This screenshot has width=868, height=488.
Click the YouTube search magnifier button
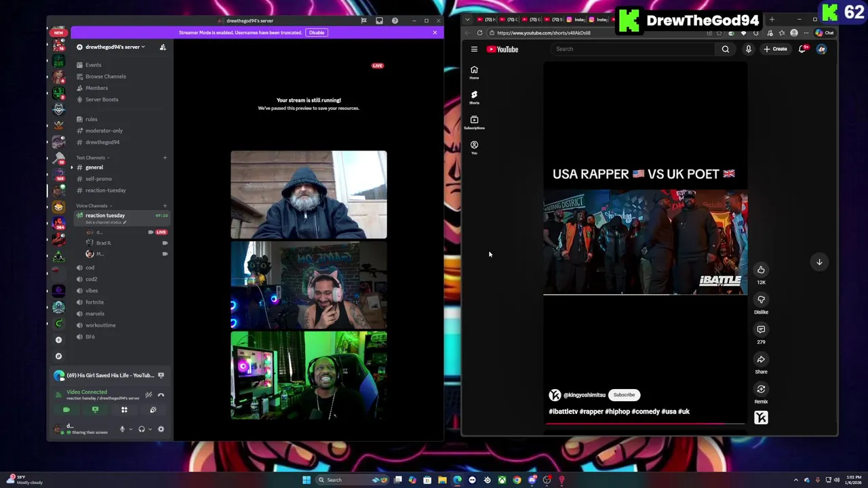726,49
